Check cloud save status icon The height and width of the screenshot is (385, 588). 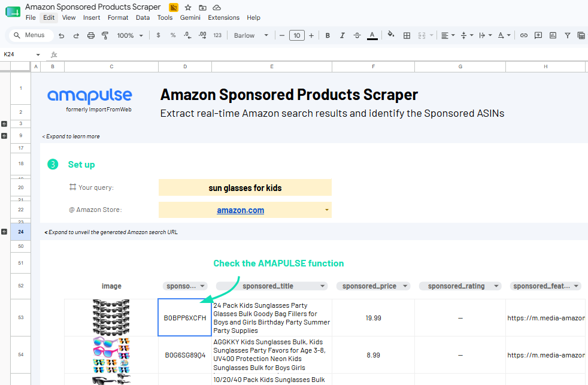pos(217,8)
